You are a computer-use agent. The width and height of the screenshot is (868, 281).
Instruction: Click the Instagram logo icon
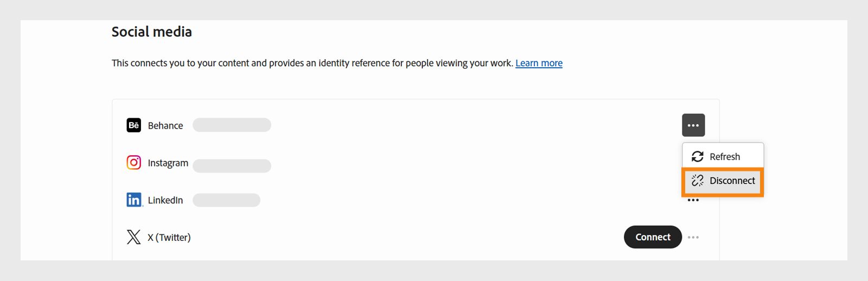133,163
